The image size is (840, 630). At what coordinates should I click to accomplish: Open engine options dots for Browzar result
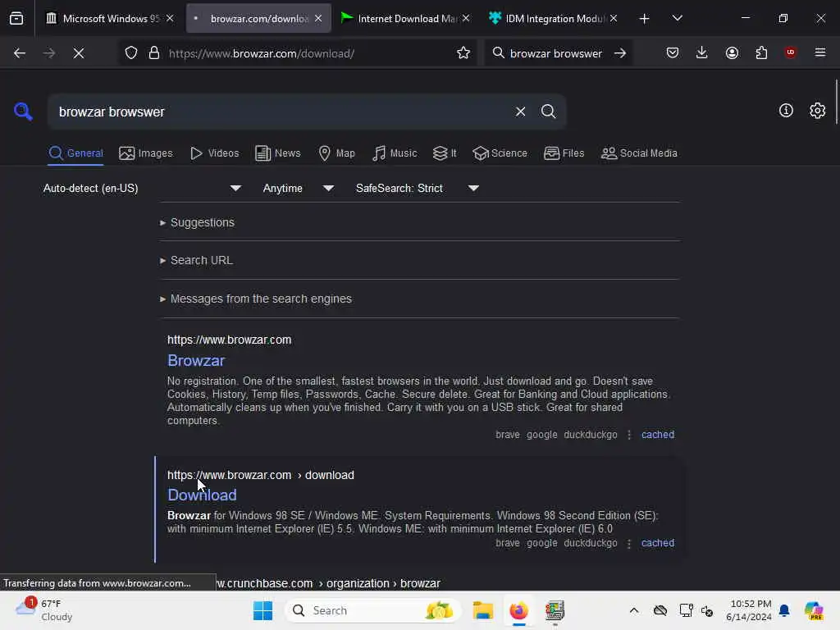[x=629, y=435]
